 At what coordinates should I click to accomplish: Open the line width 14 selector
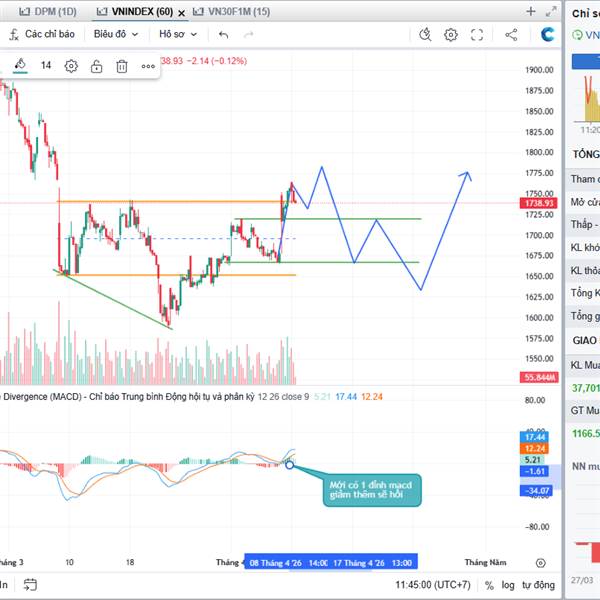[x=46, y=66]
